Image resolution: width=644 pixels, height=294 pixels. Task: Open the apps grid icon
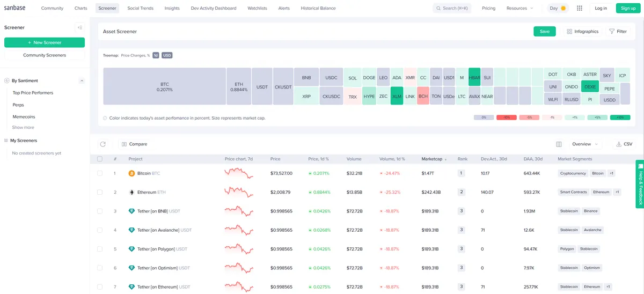coord(580,8)
